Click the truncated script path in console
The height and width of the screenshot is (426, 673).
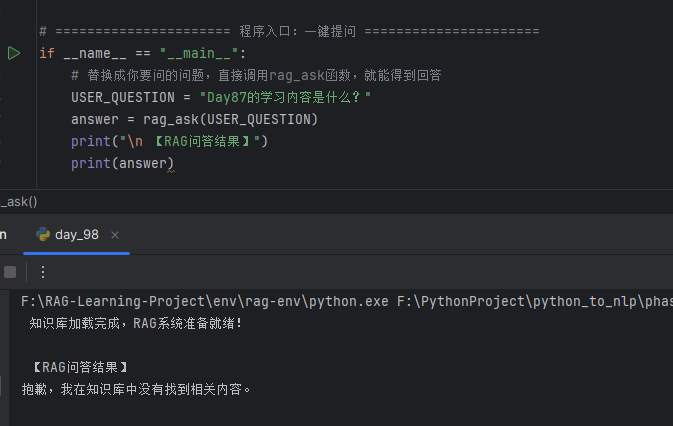point(535,302)
